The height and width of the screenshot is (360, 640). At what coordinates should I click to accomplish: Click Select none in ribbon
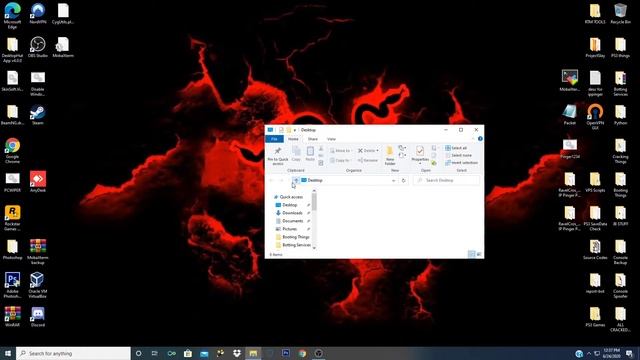pos(459,156)
